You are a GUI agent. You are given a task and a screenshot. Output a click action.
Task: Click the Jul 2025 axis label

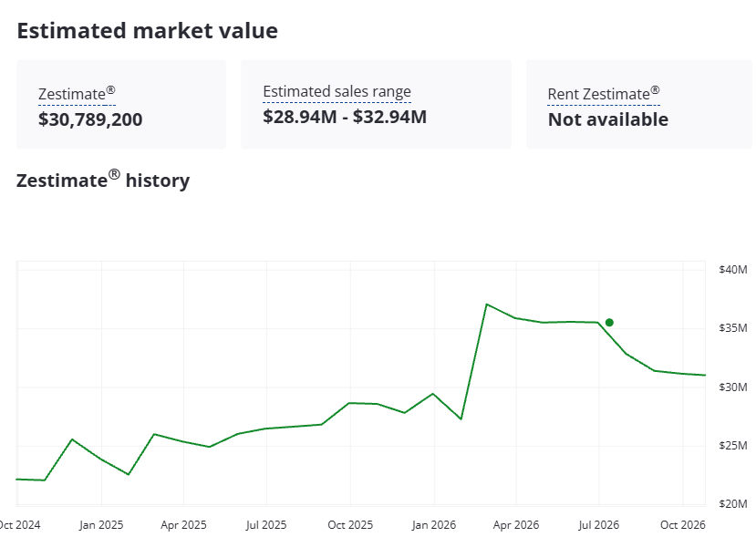[x=266, y=525]
